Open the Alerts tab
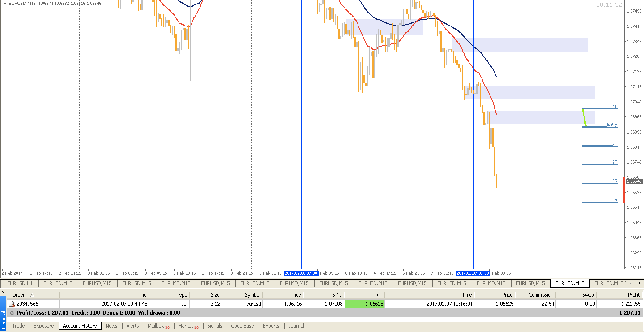Viewport: 644px width, 332px height. (x=132, y=326)
